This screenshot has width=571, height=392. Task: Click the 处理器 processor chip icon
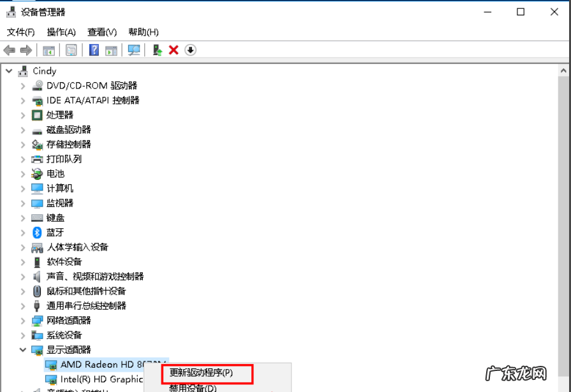pyautogui.click(x=37, y=115)
